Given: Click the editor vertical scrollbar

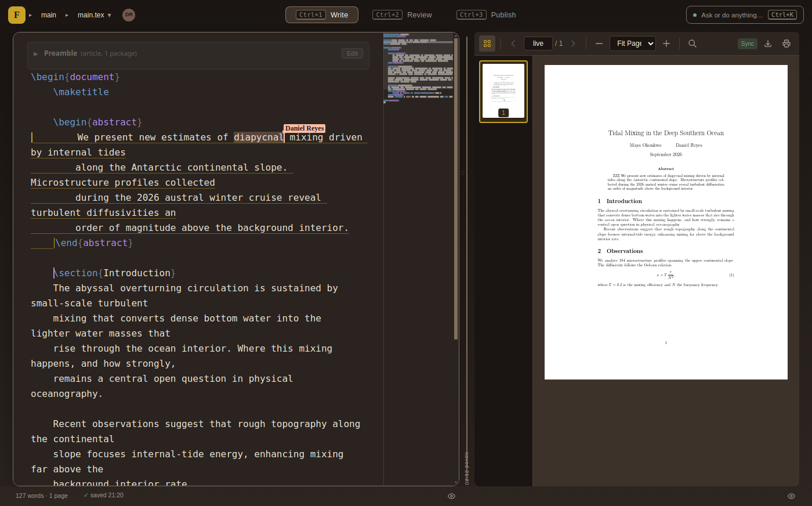Looking at the screenshot, I should point(456,189).
